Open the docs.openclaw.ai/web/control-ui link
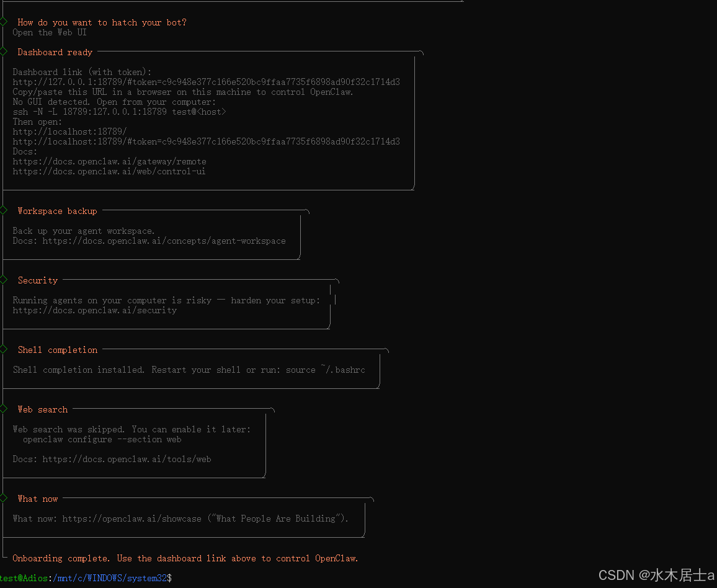717x588 pixels. click(109, 171)
